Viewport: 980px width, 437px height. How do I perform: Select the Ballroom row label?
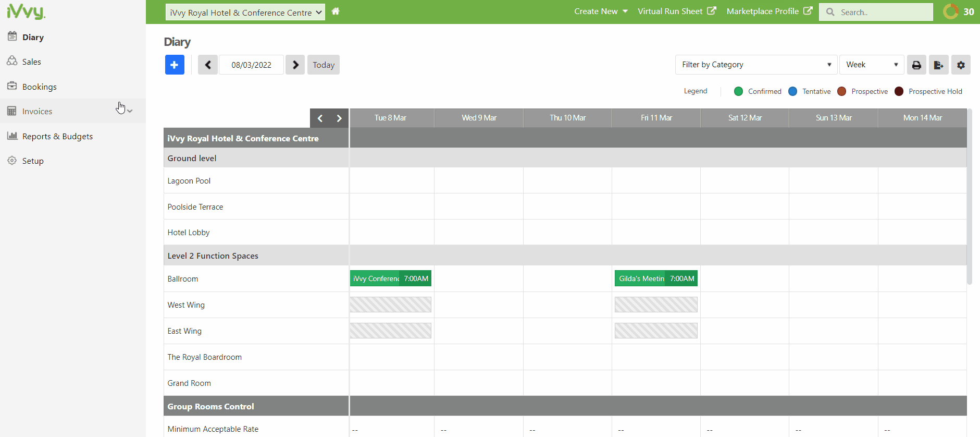pos(183,279)
